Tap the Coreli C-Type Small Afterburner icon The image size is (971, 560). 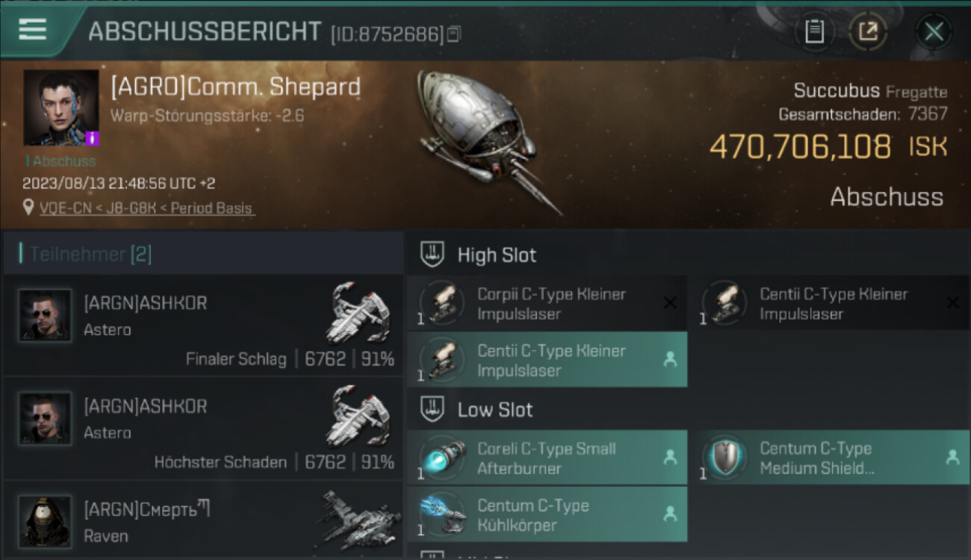point(441,458)
